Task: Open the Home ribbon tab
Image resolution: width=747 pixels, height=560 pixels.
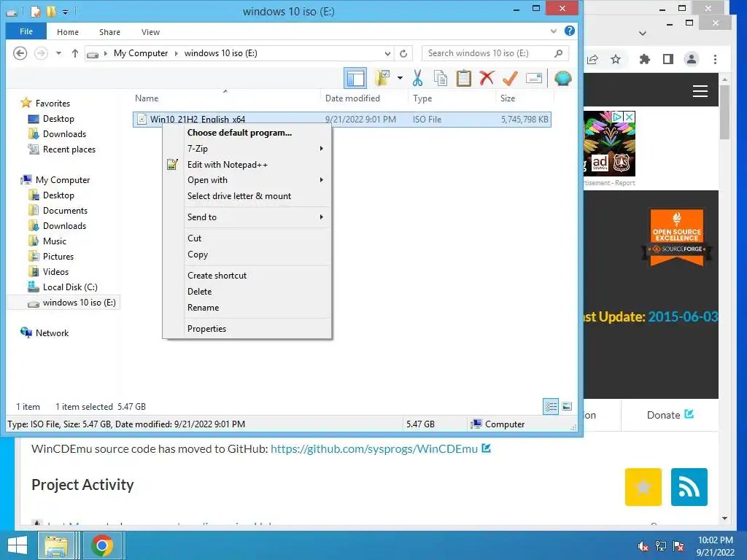Action: pos(68,32)
